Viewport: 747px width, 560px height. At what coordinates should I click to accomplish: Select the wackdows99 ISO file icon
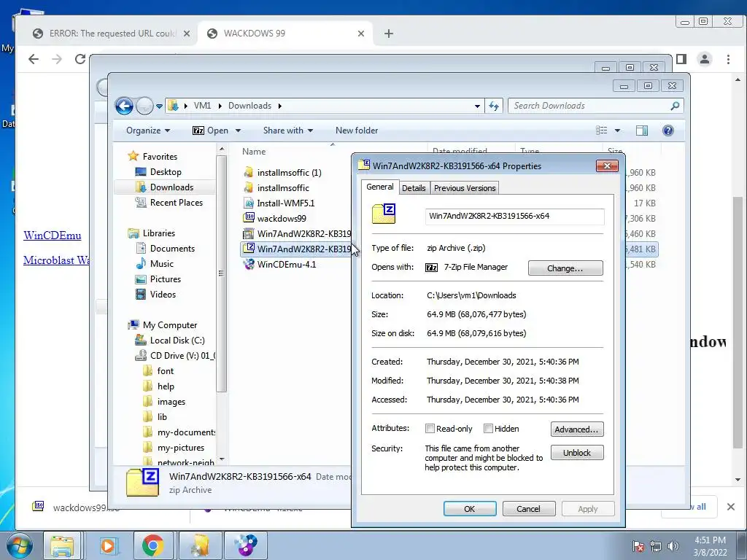[x=249, y=218]
